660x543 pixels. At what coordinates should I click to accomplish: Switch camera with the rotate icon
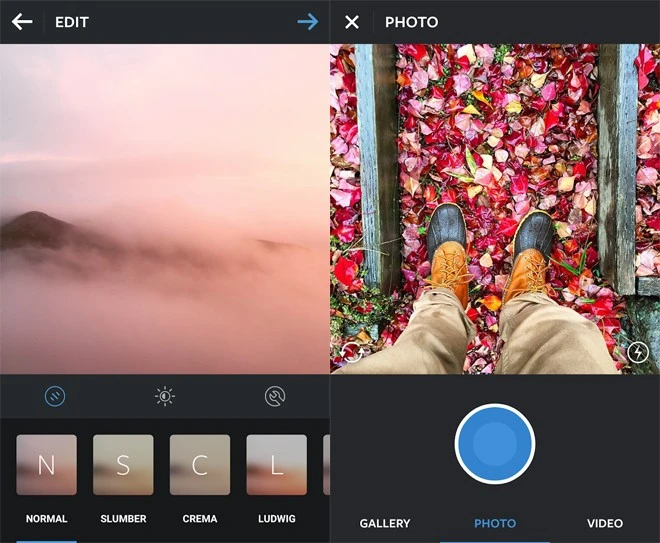pyautogui.click(x=352, y=352)
